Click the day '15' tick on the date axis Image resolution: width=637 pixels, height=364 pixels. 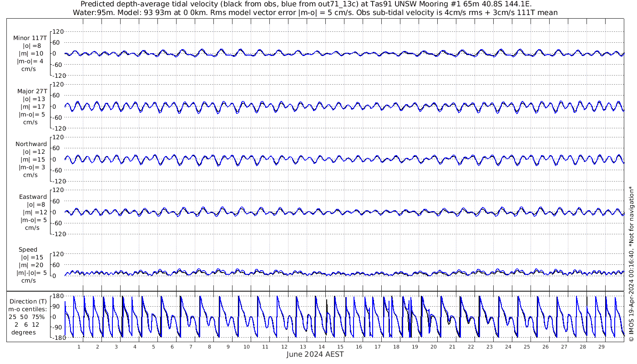340,347
